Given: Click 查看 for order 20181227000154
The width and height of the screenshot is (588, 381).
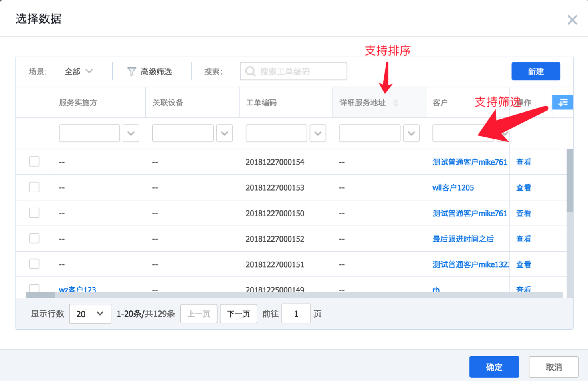Looking at the screenshot, I should (x=523, y=162).
